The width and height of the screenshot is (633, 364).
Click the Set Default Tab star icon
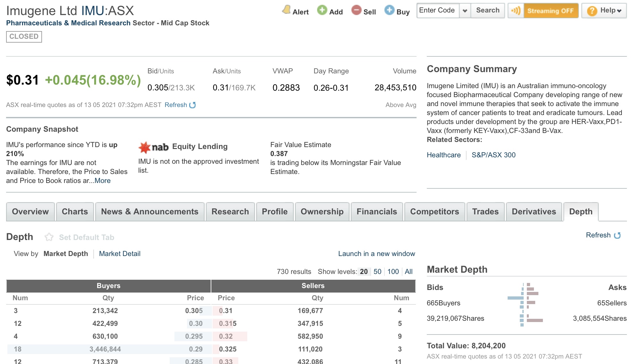coord(49,237)
